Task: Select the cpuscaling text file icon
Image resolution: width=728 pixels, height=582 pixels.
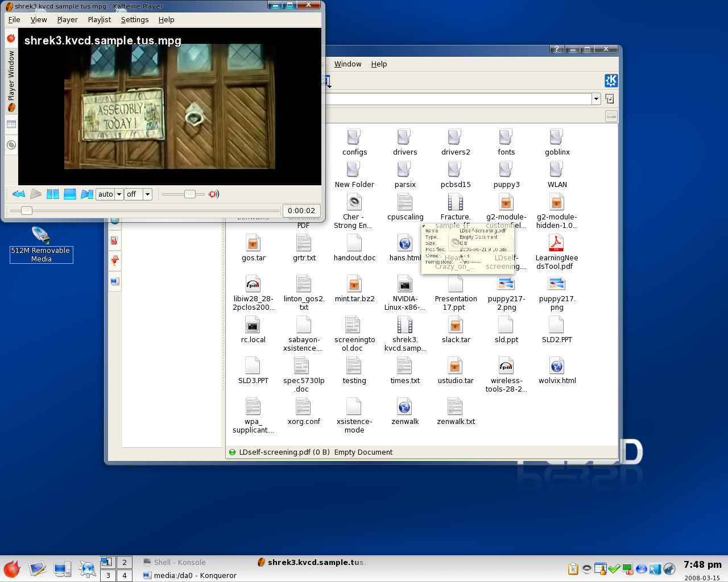Action: click(404, 202)
